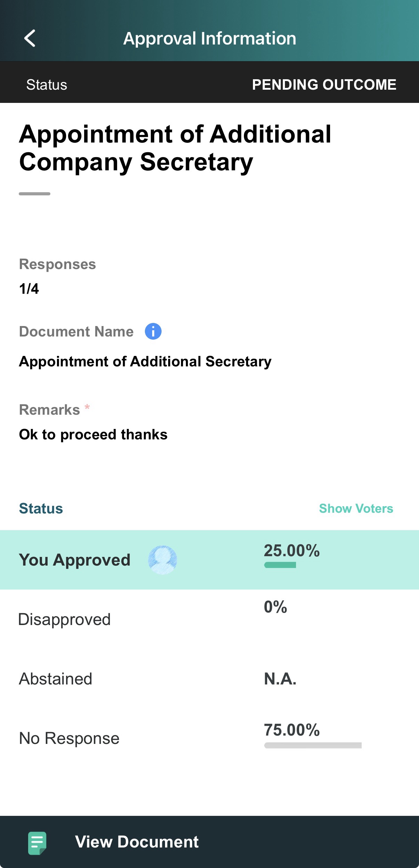
Task: Select the Disapproved row
Action: pyautogui.click(x=209, y=619)
